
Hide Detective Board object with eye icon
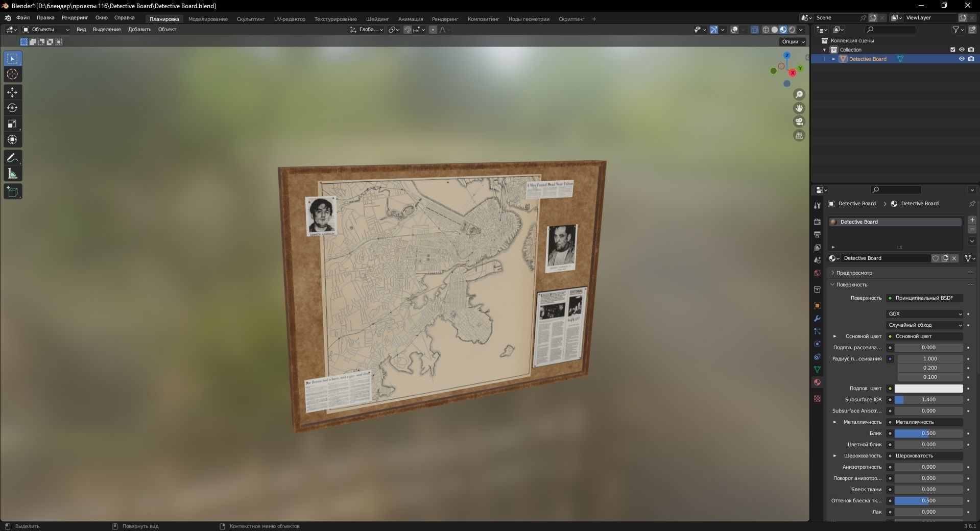coord(962,59)
